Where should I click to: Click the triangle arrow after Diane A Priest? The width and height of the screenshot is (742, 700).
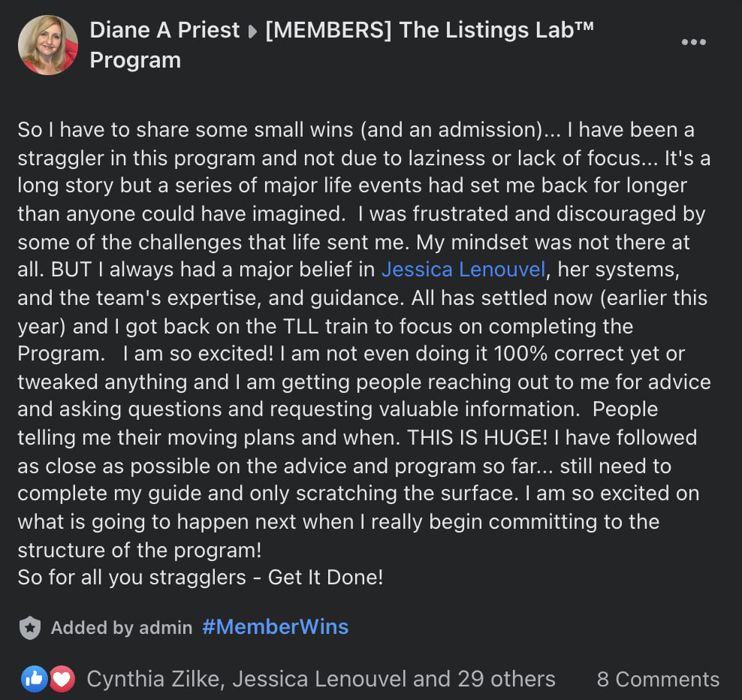coord(252,32)
